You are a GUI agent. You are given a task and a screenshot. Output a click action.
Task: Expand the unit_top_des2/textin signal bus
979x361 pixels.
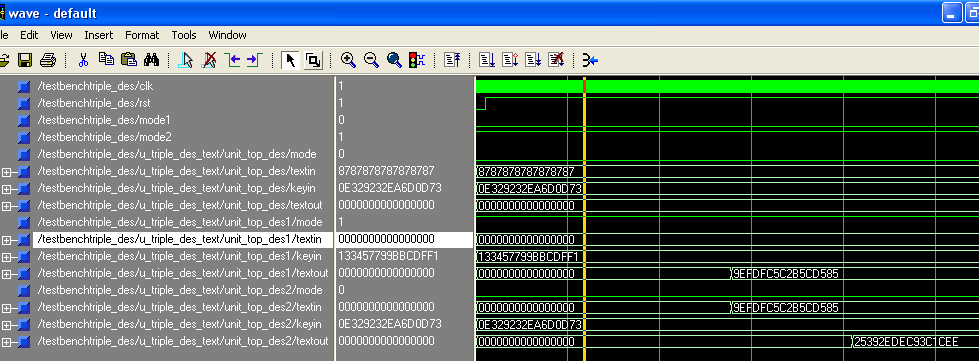tap(6, 307)
